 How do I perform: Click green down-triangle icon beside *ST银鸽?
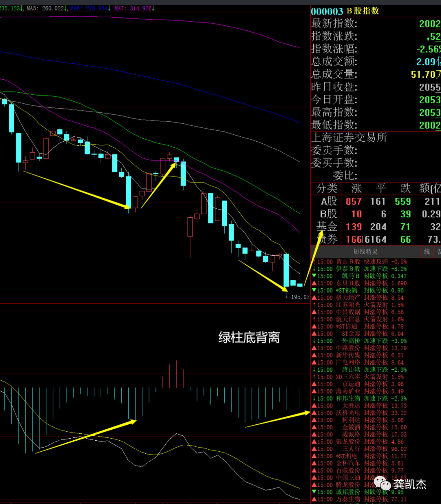point(314,290)
